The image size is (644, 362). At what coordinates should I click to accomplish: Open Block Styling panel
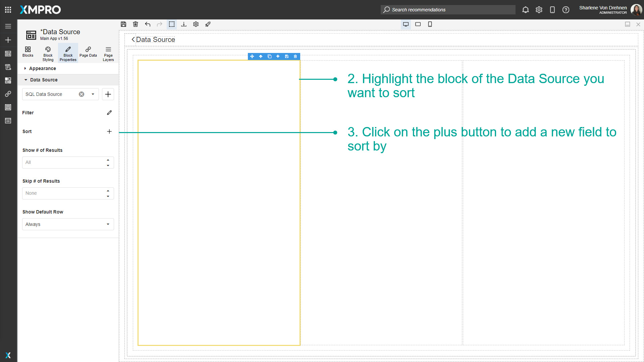point(48,53)
